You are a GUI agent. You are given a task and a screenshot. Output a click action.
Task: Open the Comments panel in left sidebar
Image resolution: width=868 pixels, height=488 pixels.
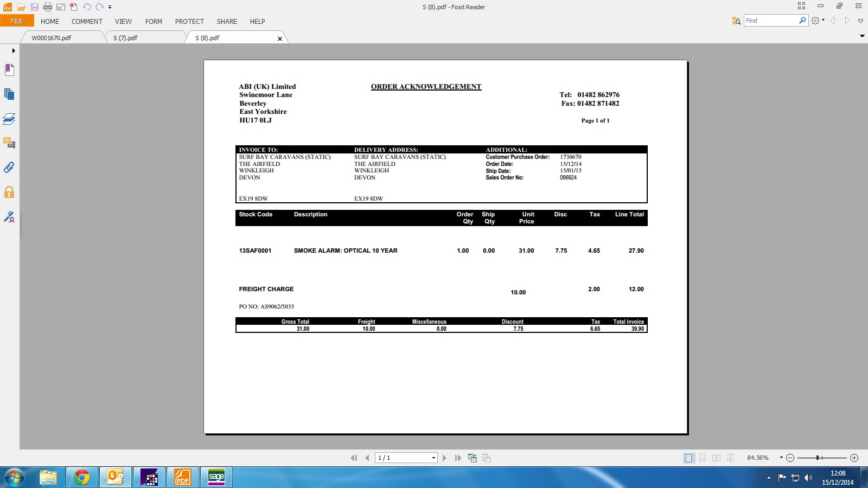tap(9, 143)
